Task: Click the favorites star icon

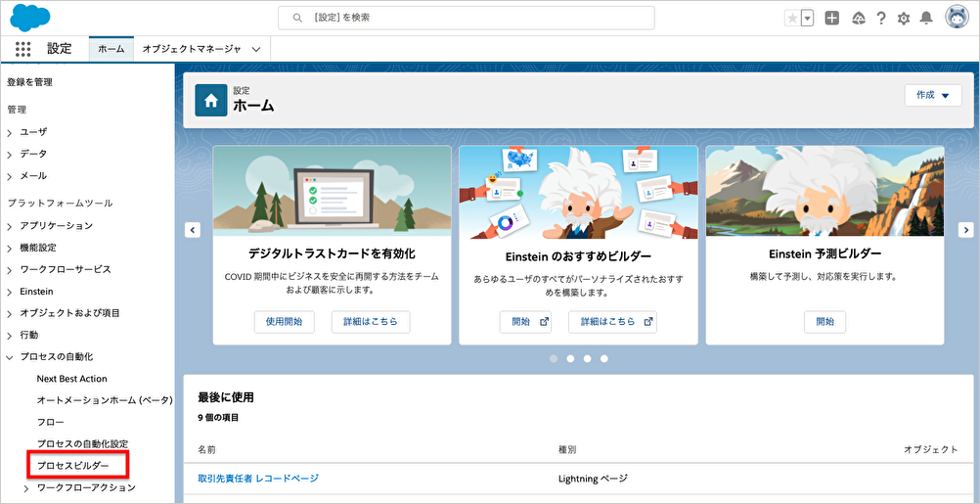Action: (792, 19)
